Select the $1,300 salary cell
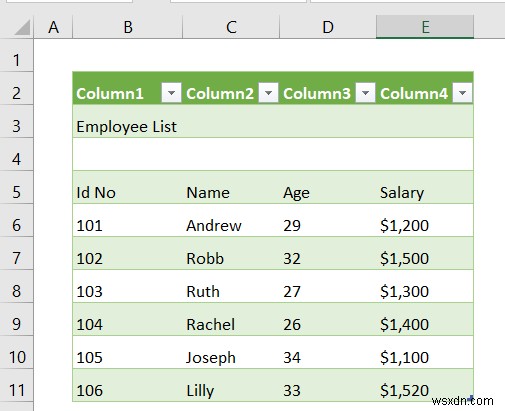Screen dimensions: 505x411 [425, 286]
